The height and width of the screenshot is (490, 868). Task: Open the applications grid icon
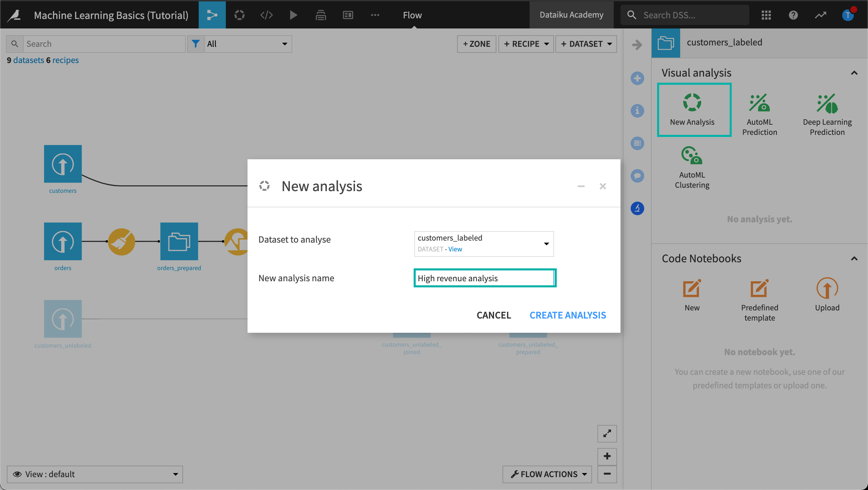[766, 15]
